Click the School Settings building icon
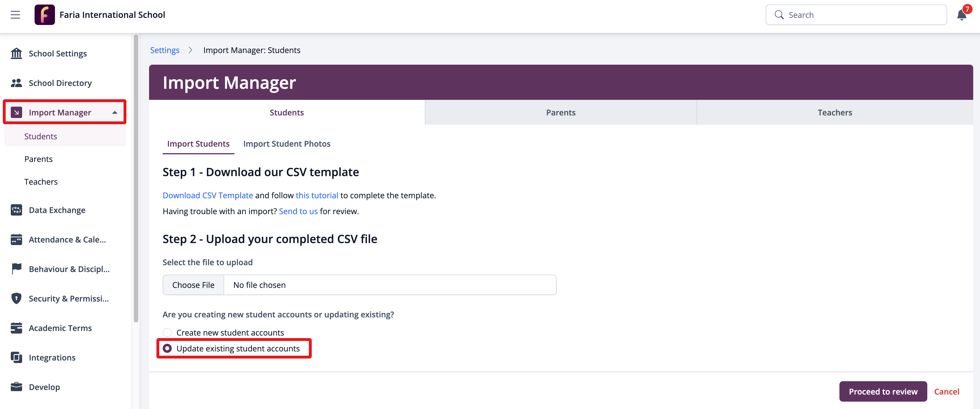The image size is (980, 409). pos(16,53)
